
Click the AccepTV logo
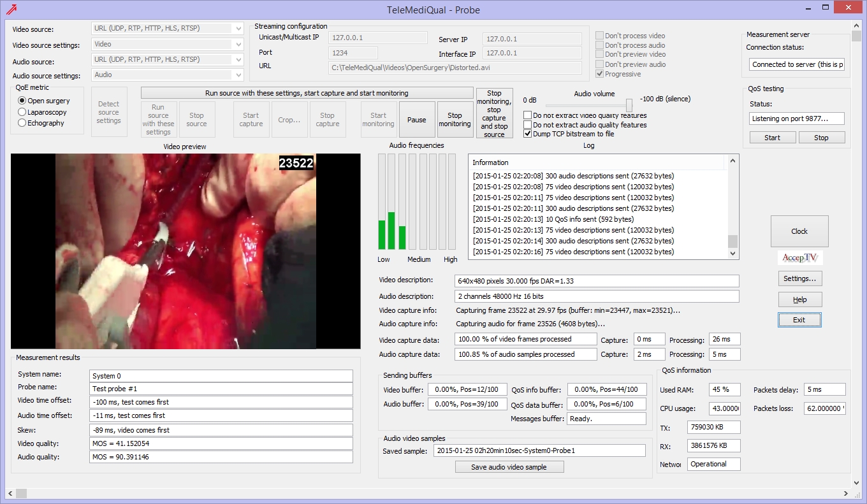point(799,257)
